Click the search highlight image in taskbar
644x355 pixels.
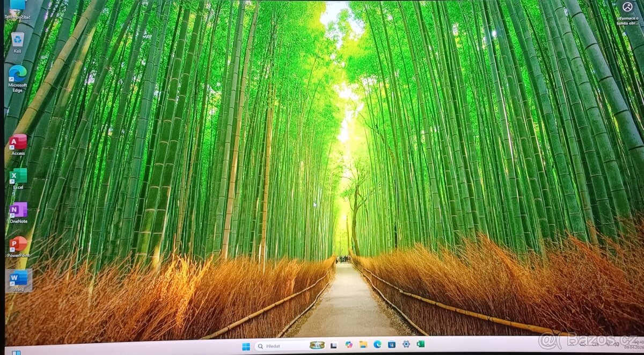coord(317,345)
